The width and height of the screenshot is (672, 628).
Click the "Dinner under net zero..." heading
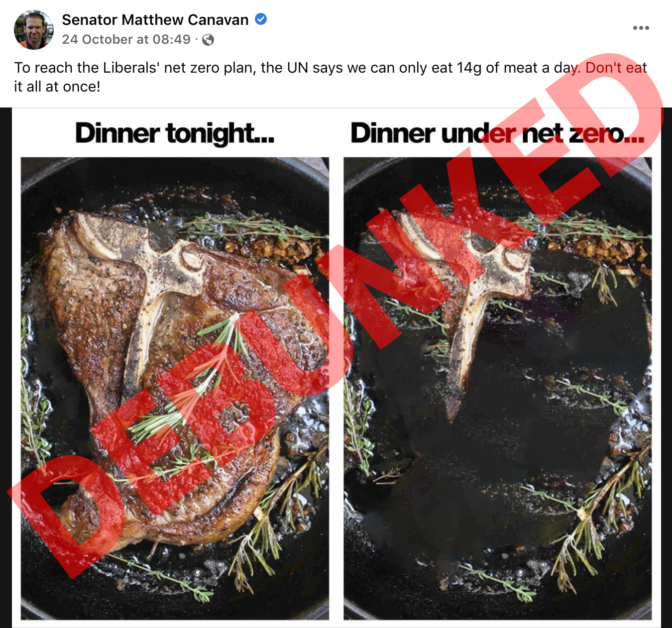(497, 133)
